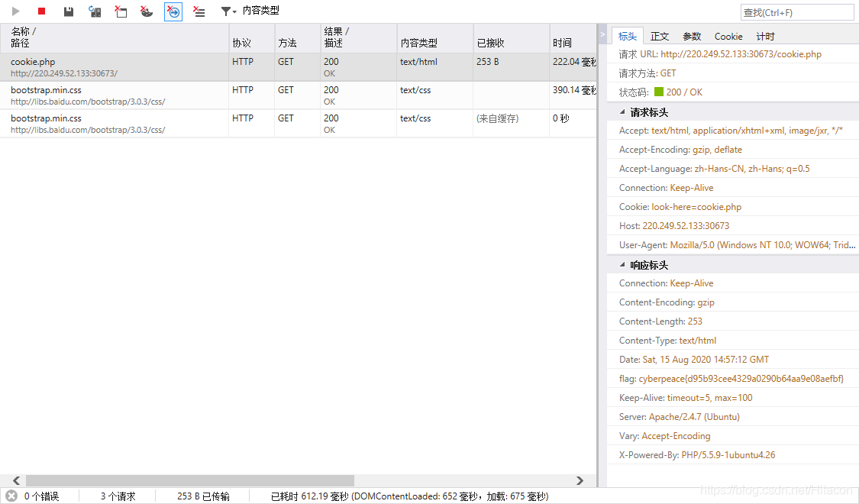Select the Server: Apache/2.4.7 row
This screenshot has height=504, width=859.
[733, 417]
